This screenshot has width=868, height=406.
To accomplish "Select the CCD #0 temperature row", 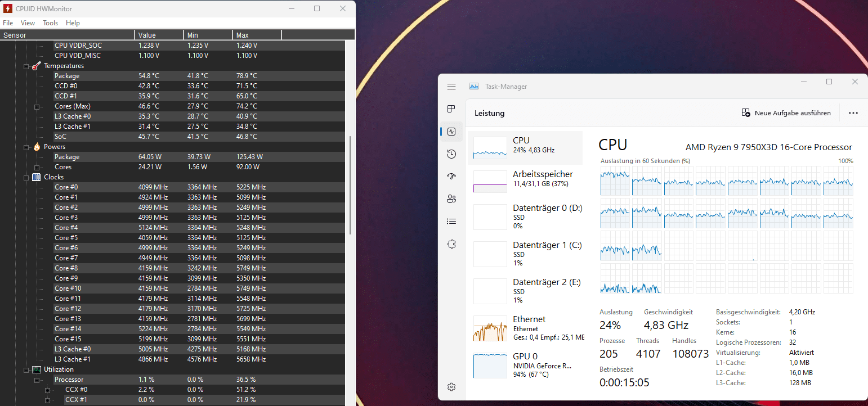I will [x=199, y=86].
